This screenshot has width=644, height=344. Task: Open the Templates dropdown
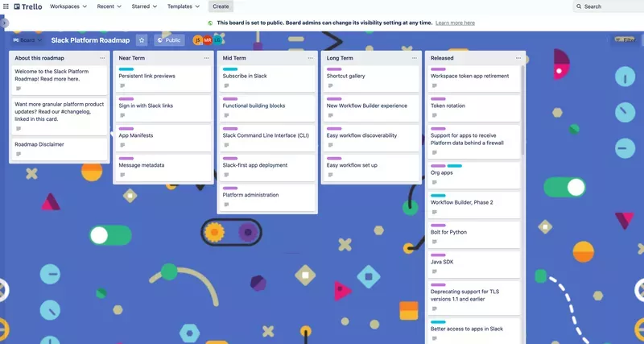pos(184,6)
